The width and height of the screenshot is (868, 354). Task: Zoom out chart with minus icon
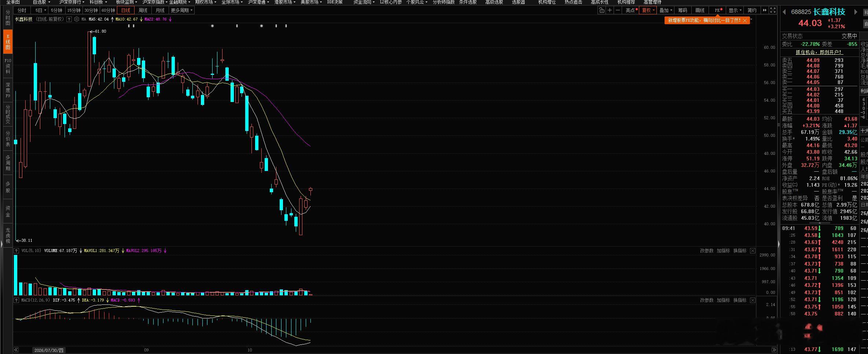(618, 10)
